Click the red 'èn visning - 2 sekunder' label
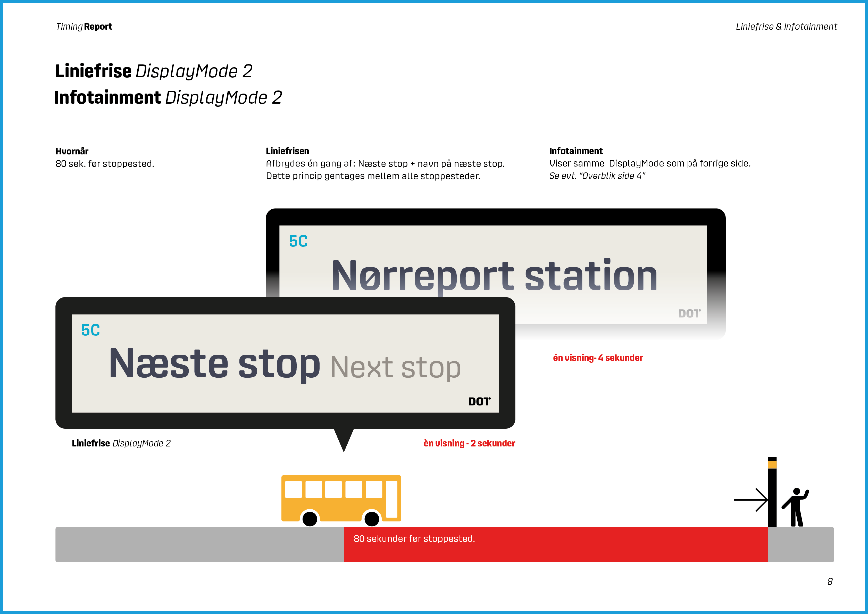This screenshot has width=868, height=614. 469,443
